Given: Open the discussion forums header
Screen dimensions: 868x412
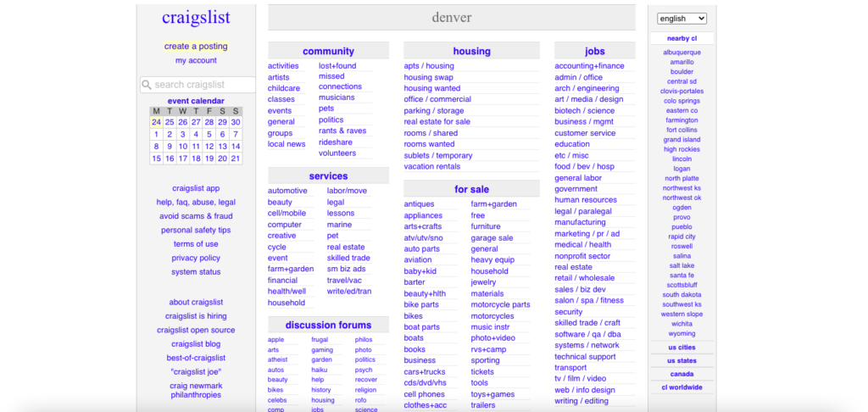Looking at the screenshot, I should coord(328,325).
